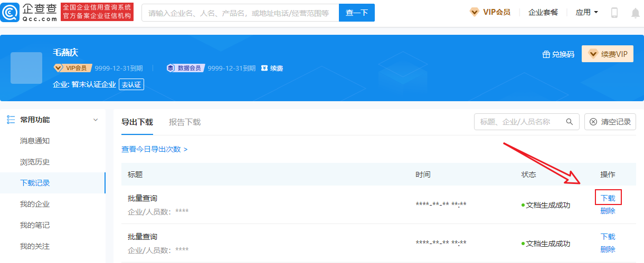Collapse the 常用功能 sidebar section
The height and width of the screenshot is (263, 644).
pos(96,120)
